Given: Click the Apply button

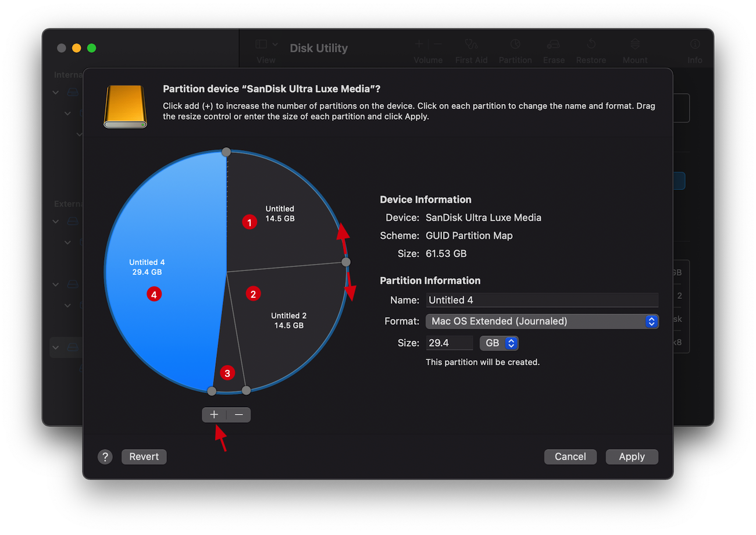Looking at the screenshot, I should 632,456.
